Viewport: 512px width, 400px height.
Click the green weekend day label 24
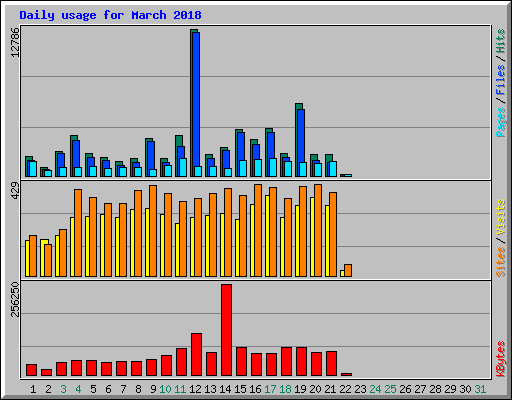(375, 389)
